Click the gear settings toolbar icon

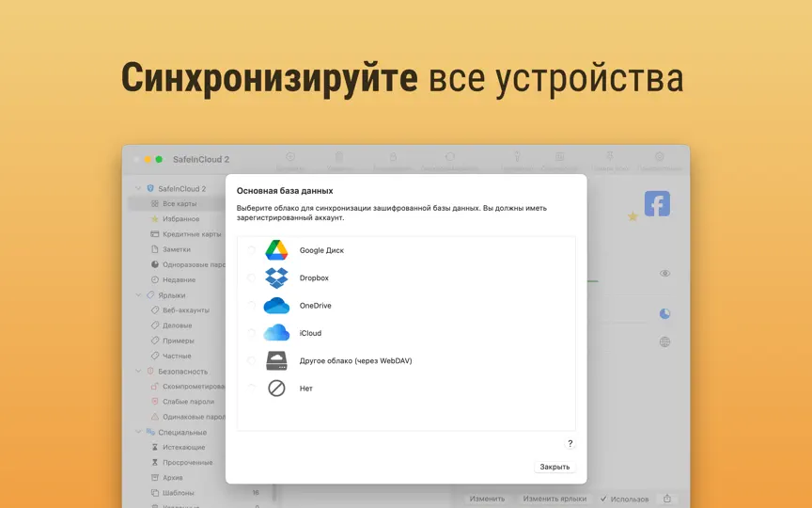pos(659,156)
